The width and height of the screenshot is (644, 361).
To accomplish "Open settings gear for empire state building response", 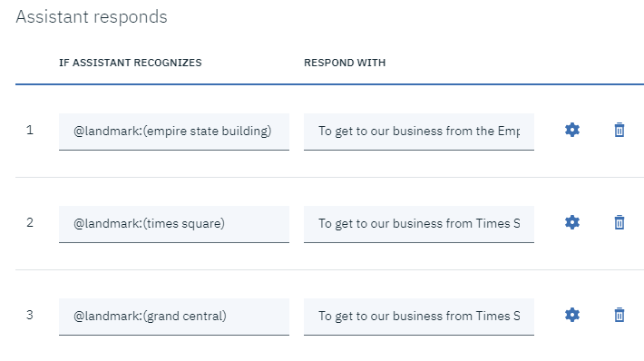I will 572,130.
